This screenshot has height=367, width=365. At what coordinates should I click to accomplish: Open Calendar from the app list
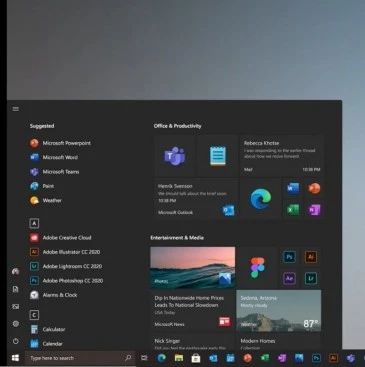(x=46, y=344)
